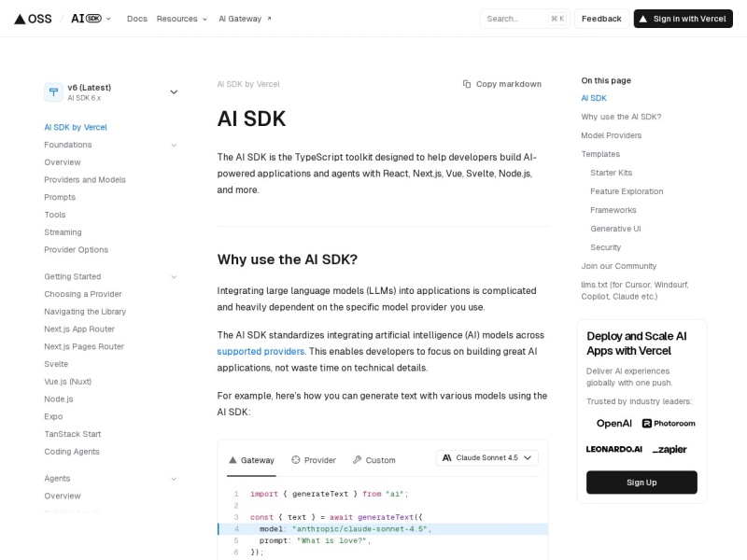747x560 pixels.
Task: Click the OpenAI logo
Action: tap(613, 424)
